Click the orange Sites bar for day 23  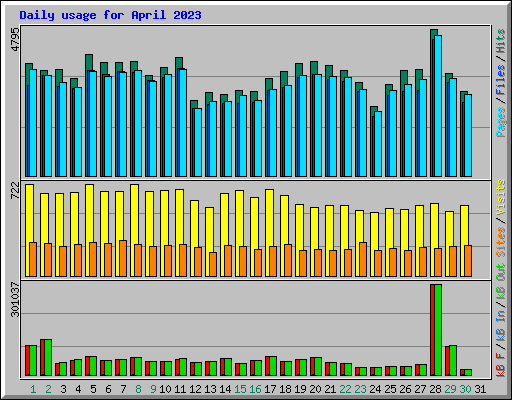pyautogui.click(x=363, y=259)
